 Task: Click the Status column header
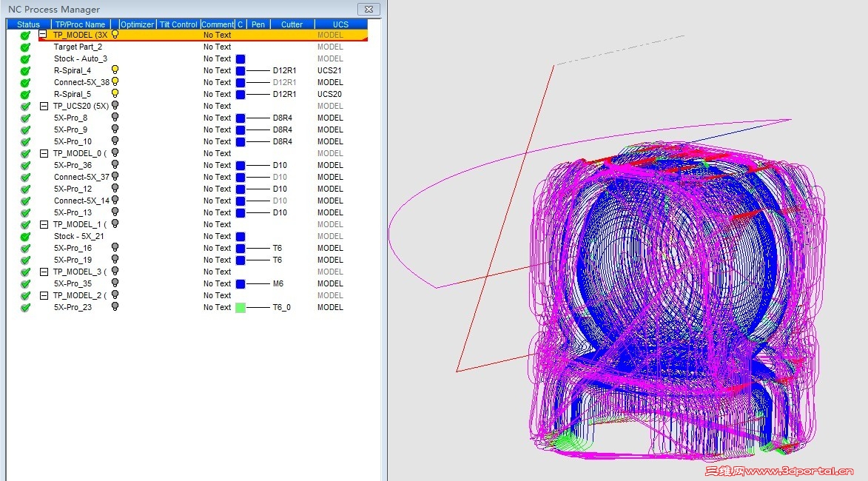(x=28, y=24)
